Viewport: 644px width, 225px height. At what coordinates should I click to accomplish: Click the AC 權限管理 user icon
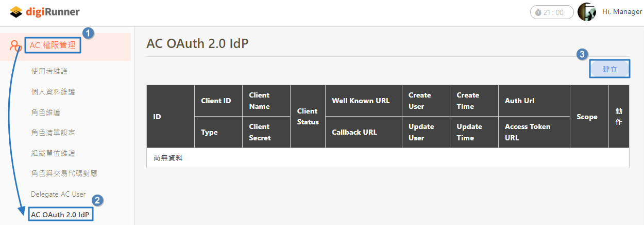point(15,45)
